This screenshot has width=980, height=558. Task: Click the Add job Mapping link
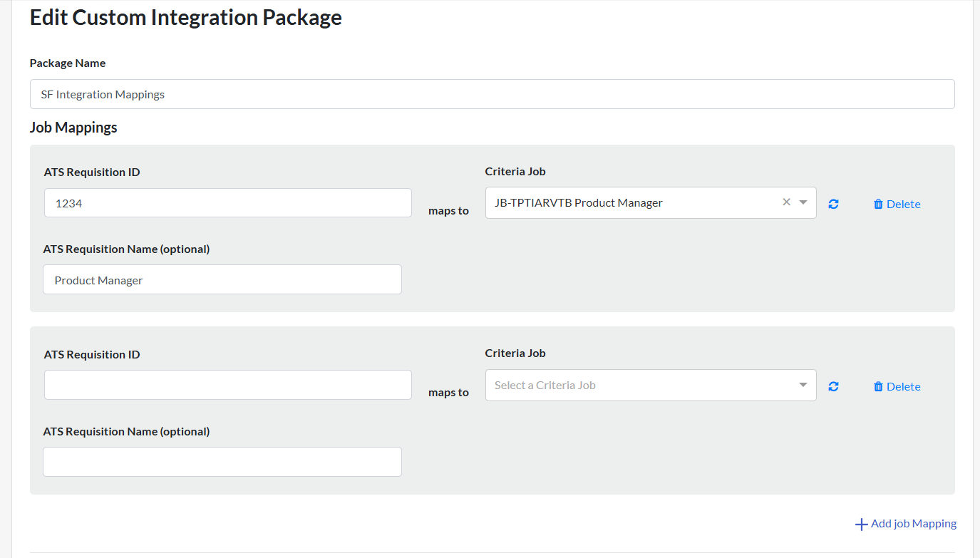coord(913,524)
